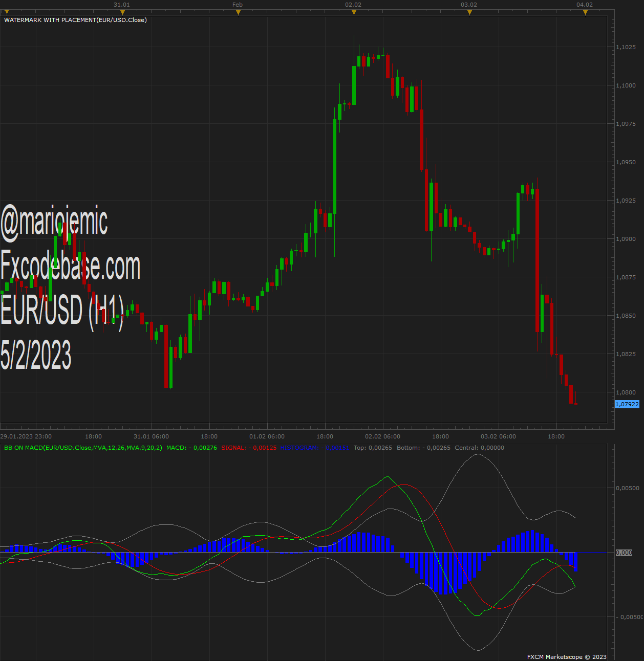Click the 31.01 06:00 time axis label
The image size is (644, 661).
point(151,436)
